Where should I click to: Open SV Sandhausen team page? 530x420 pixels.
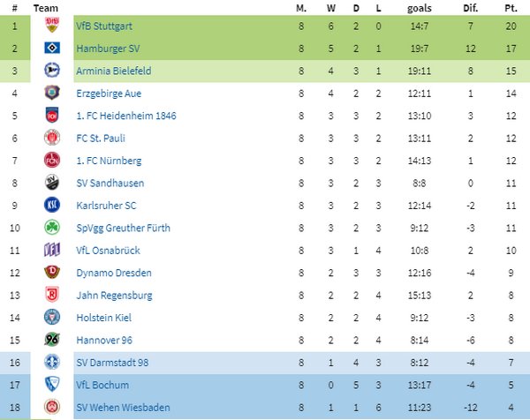pyautogui.click(x=110, y=183)
